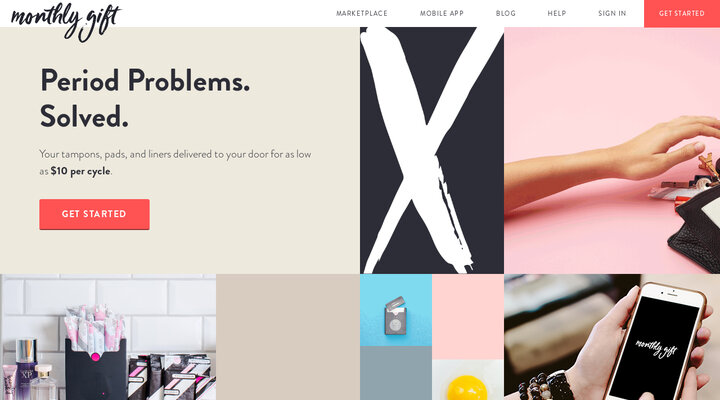Screen dimensions: 720x400
Task: Click the Sign In link
Action: 612,13
